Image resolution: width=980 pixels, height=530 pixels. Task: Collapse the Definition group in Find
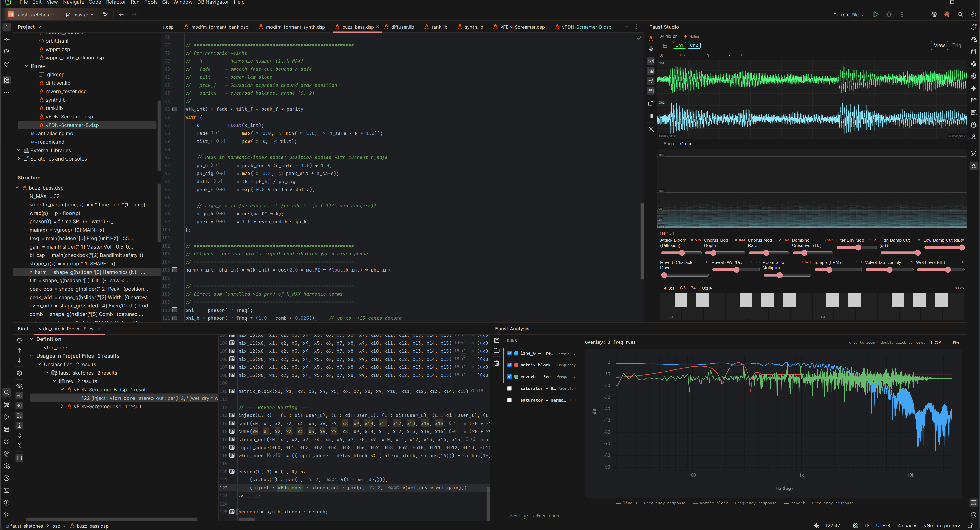click(x=32, y=339)
